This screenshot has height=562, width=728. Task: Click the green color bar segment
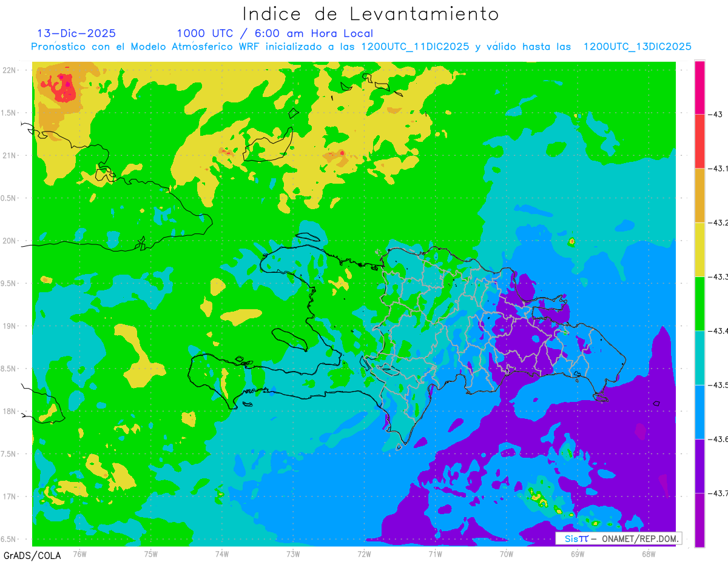pyautogui.click(x=699, y=303)
